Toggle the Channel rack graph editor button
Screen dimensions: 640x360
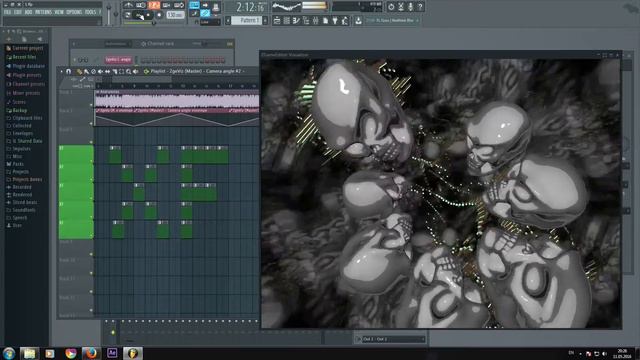[x=230, y=44]
